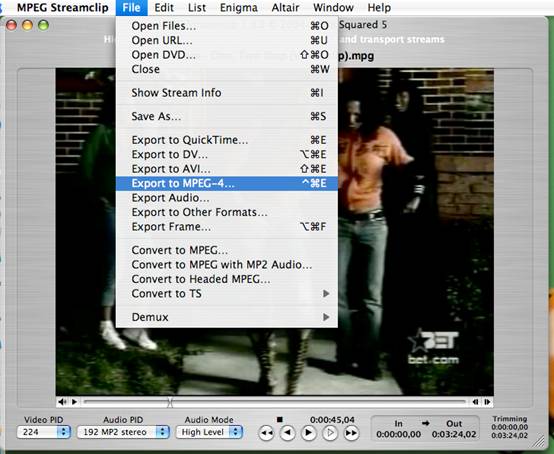The image size is (554, 454).
Task: Select Export Frame… entry
Action: click(226, 227)
